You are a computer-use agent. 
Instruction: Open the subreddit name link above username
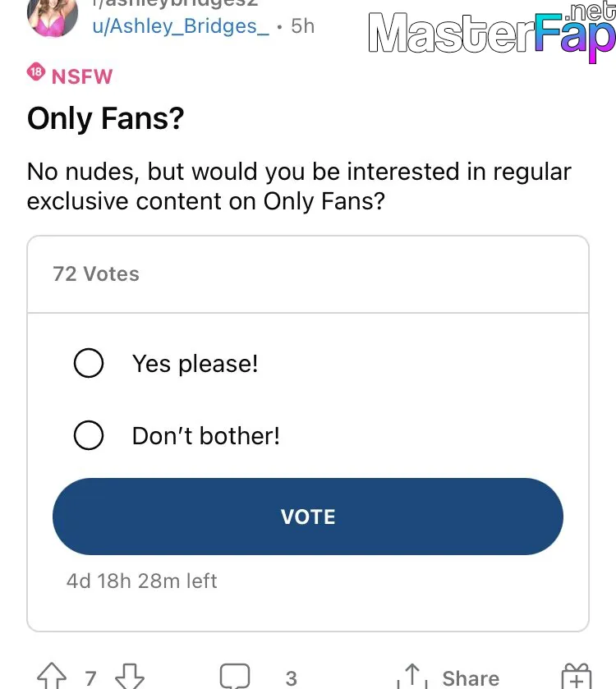point(176,3)
